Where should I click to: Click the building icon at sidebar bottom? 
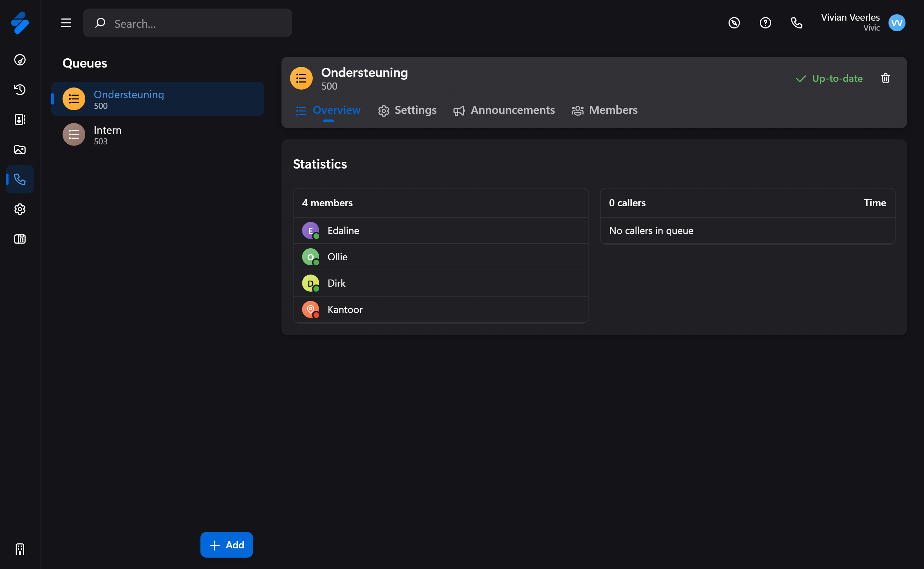(x=20, y=549)
